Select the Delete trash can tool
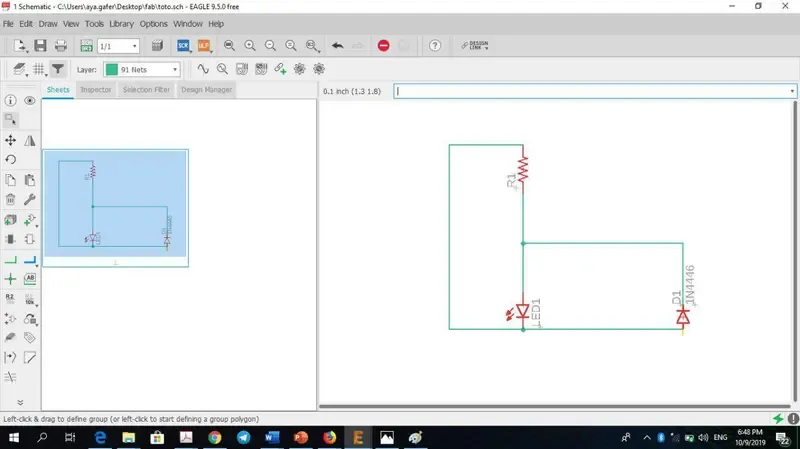Screen dimensions: 800x449 (11, 199)
